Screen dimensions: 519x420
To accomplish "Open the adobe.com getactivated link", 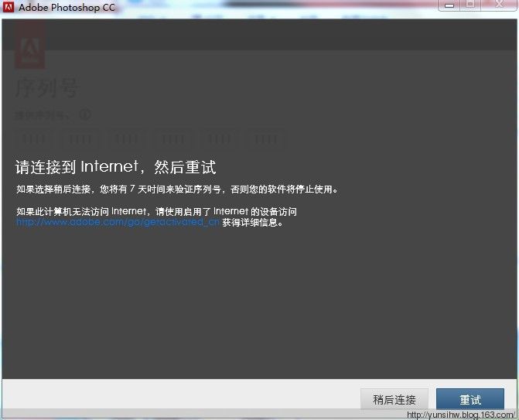I will pos(118,222).
